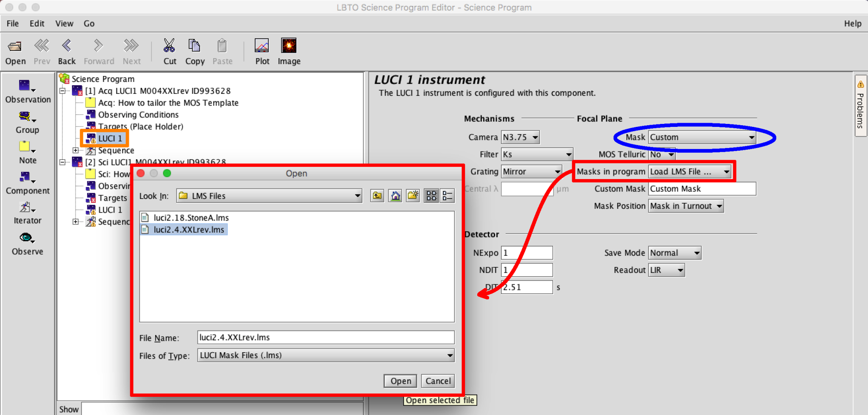Select the Acq: How to tailor note

point(168,103)
